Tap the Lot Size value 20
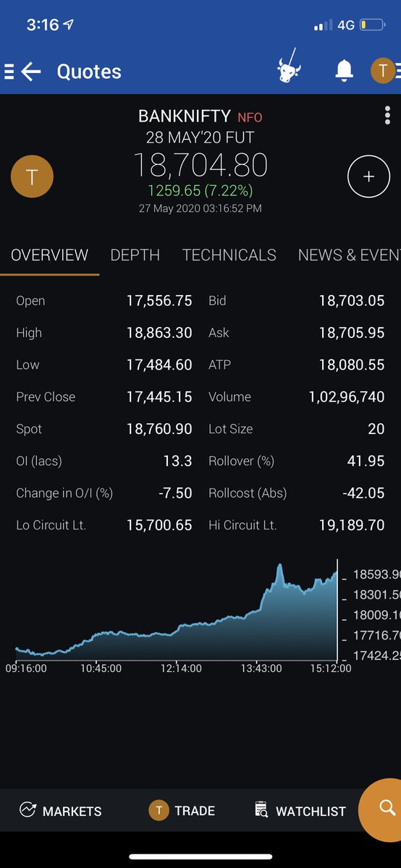401x868 pixels. [x=376, y=429]
